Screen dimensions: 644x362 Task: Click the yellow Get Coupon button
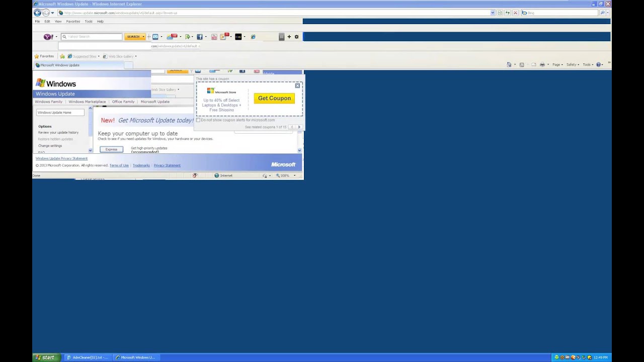click(274, 98)
